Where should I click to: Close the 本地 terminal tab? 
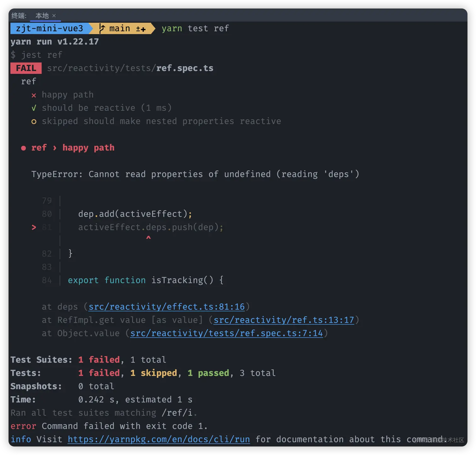pos(54,16)
